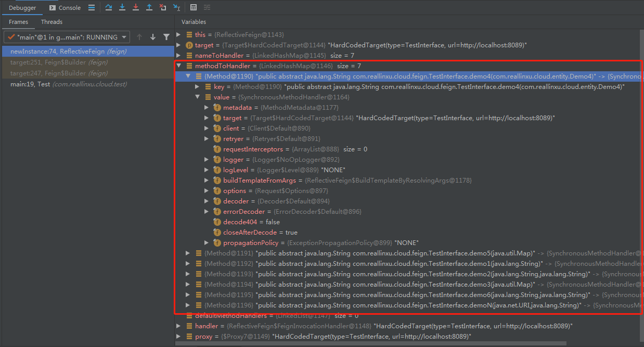Click the red Force Step Into icon

(x=136, y=8)
